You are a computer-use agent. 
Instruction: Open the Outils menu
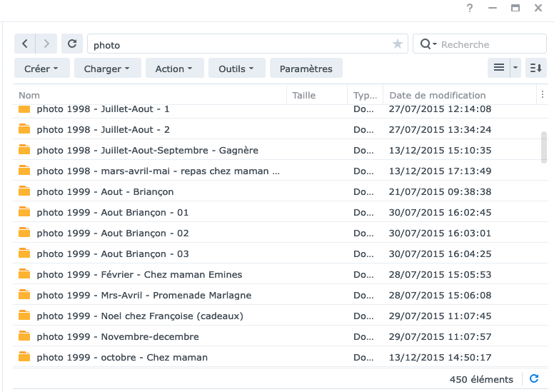tap(237, 69)
